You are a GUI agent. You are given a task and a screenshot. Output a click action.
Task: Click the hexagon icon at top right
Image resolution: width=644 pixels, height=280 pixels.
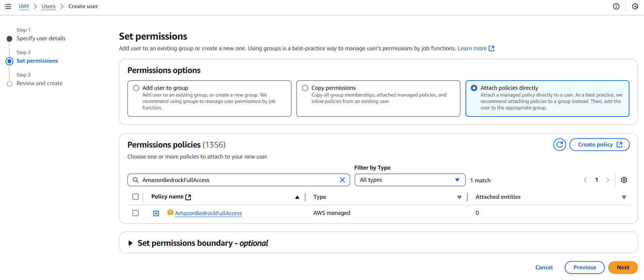(x=635, y=6)
